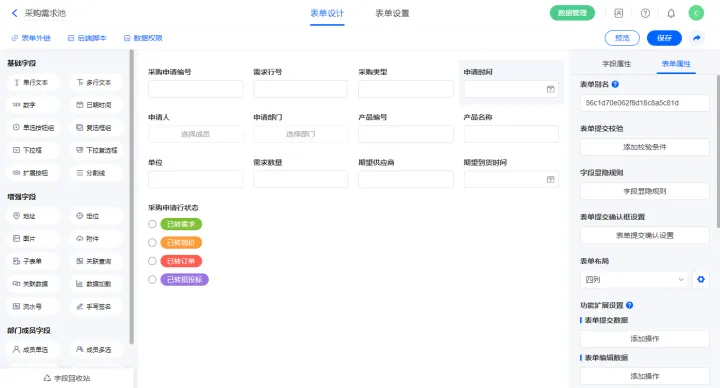This screenshot has width=720, height=388.
Task: Click 添加操作 under 表单提交数据
Action: (645, 338)
